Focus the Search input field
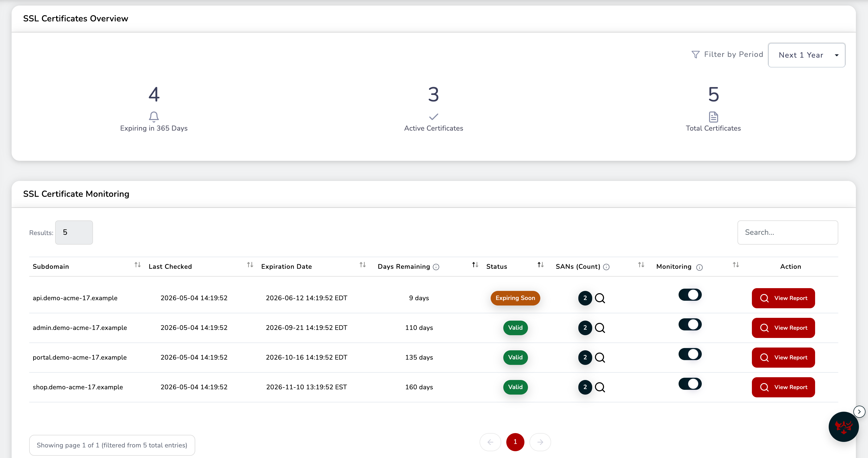Viewport: 868px width, 458px height. [787, 232]
